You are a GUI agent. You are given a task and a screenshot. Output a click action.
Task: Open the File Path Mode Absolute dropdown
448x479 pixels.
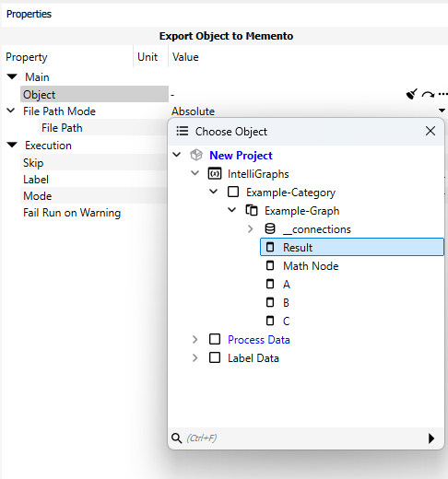point(442,111)
